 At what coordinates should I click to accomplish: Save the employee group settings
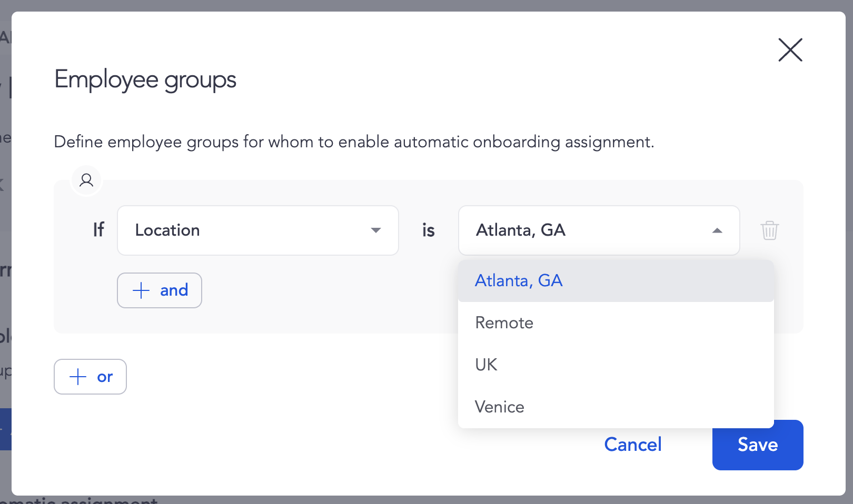tap(757, 445)
